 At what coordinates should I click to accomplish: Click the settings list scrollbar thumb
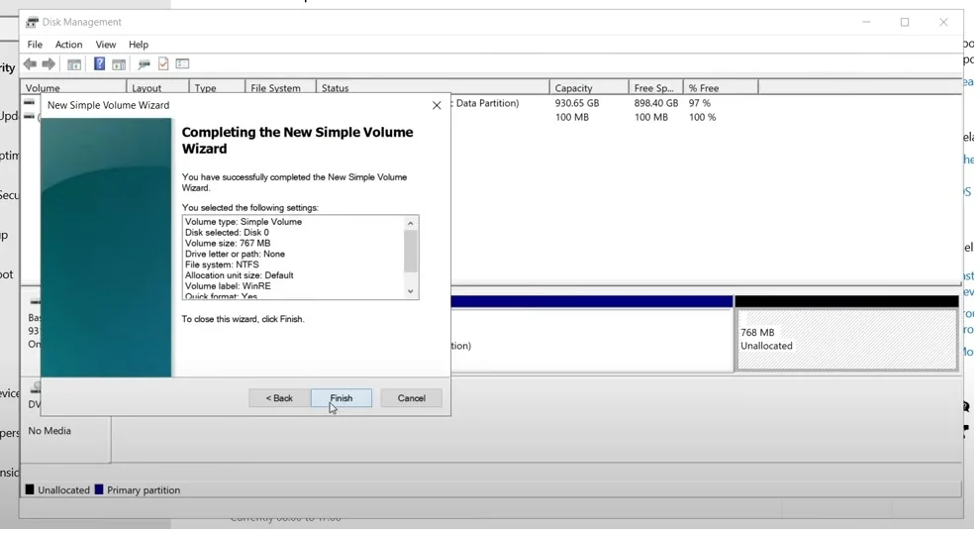(x=411, y=252)
